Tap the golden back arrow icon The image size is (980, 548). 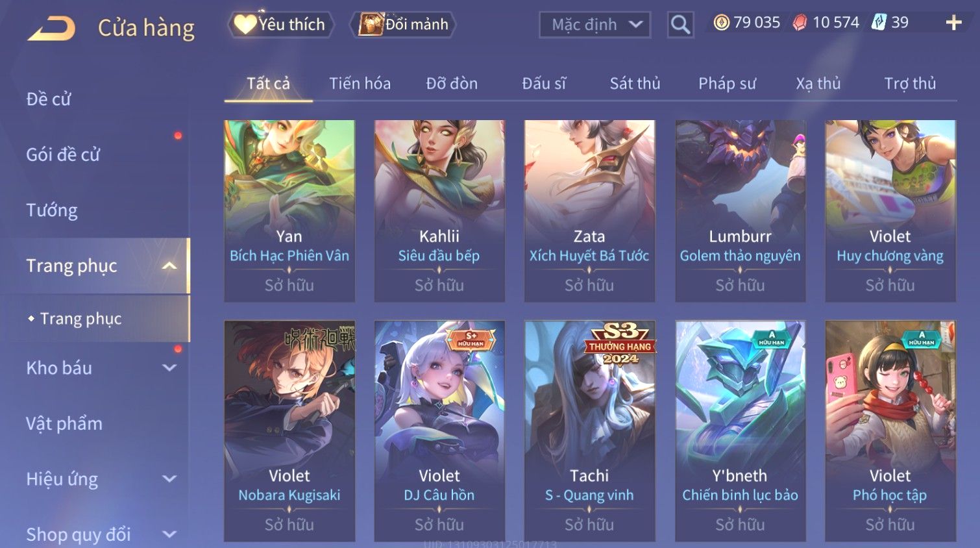point(51,28)
